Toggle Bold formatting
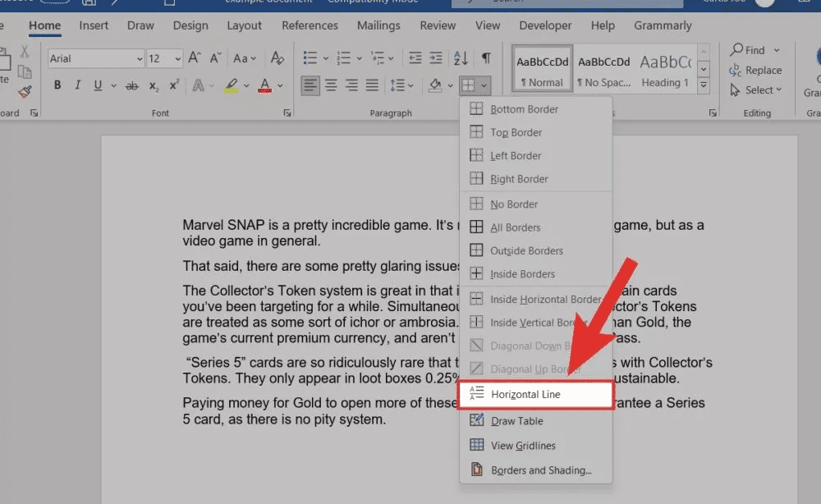This screenshot has height=504, width=821. click(x=57, y=85)
